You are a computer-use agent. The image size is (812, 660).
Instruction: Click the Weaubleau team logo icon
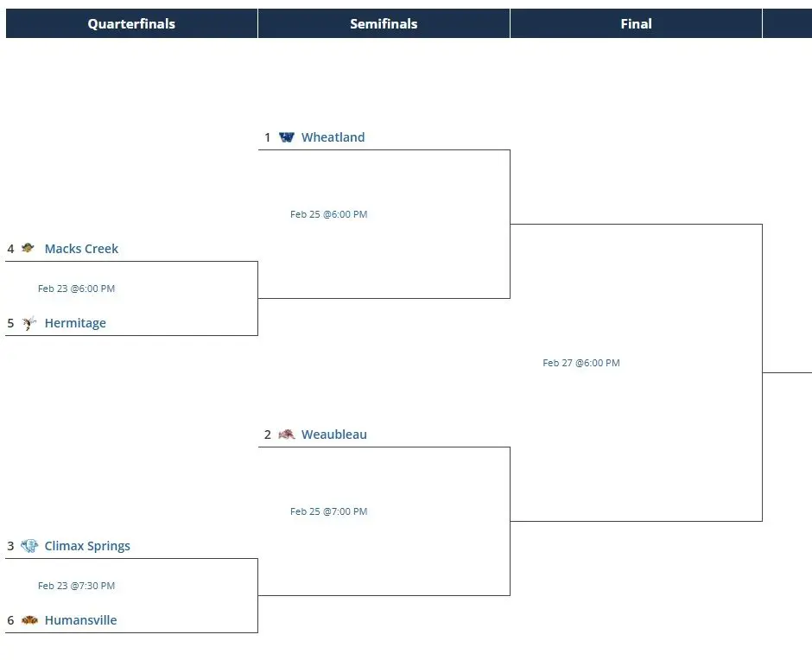click(x=287, y=435)
